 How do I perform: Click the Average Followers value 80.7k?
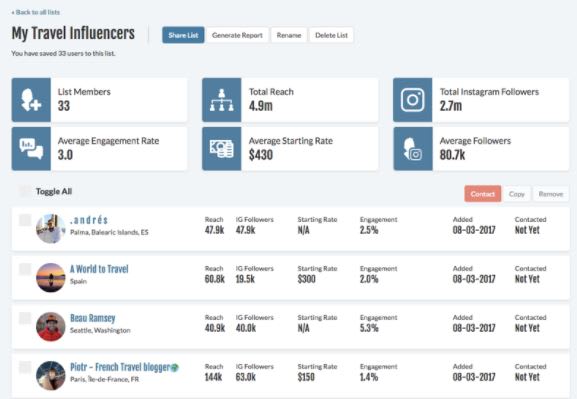(x=452, y=155)
